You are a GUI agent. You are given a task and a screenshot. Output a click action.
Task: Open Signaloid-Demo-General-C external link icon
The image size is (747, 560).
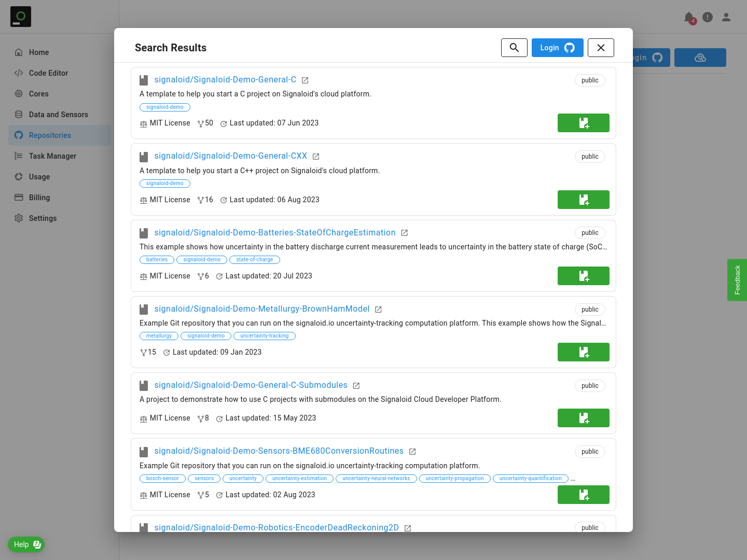(x=305, y=80)
